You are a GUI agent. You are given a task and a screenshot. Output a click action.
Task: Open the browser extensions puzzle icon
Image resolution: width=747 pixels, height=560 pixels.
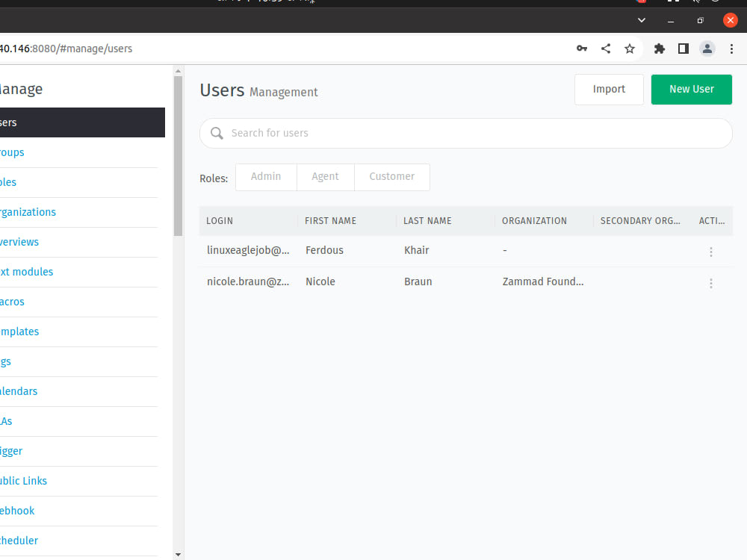(660, 49)
